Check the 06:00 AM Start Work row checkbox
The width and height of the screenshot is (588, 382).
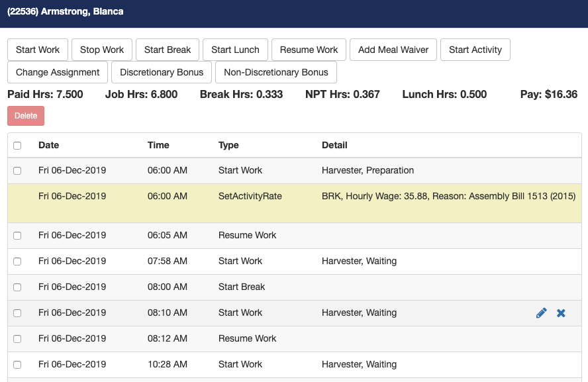coord(17,171)
